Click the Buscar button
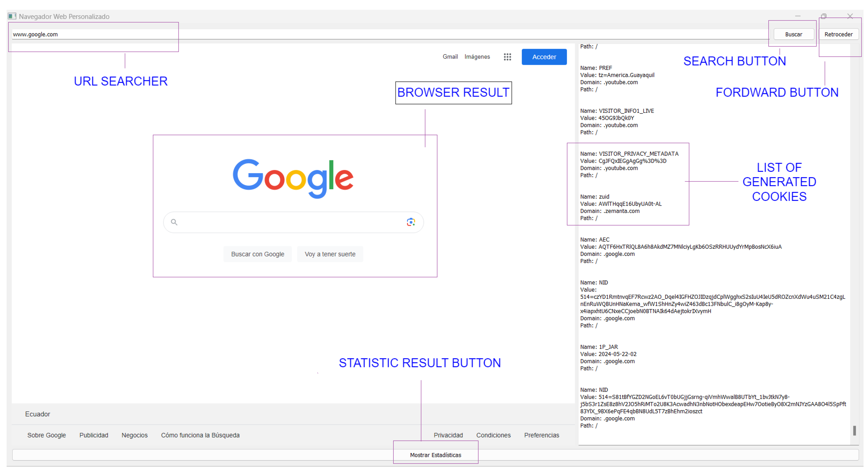 (793, 34)
